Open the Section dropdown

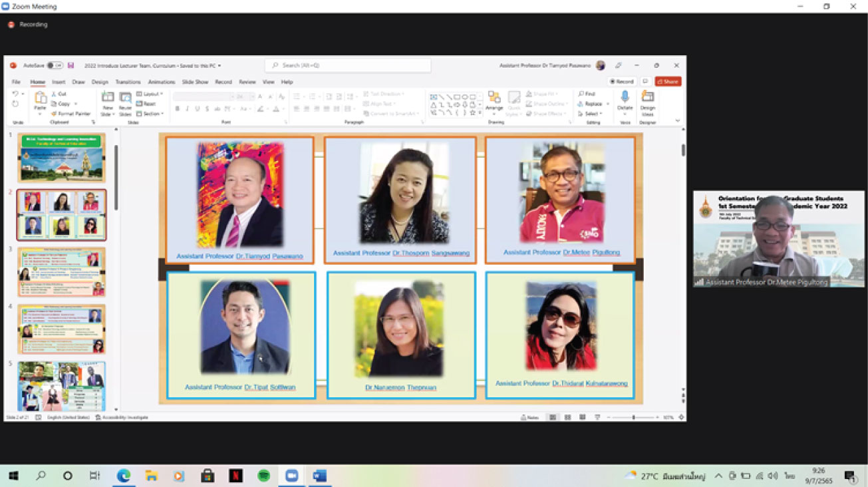coord(150,114)
